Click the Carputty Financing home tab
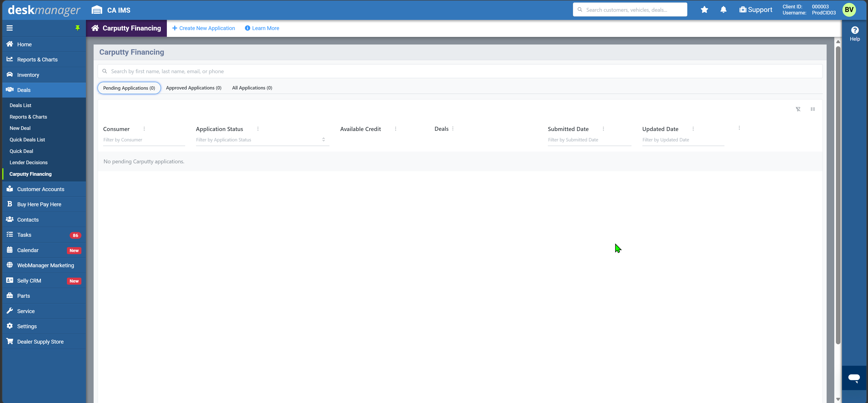This screenshot has width=868, height=403. pos(126,28)
